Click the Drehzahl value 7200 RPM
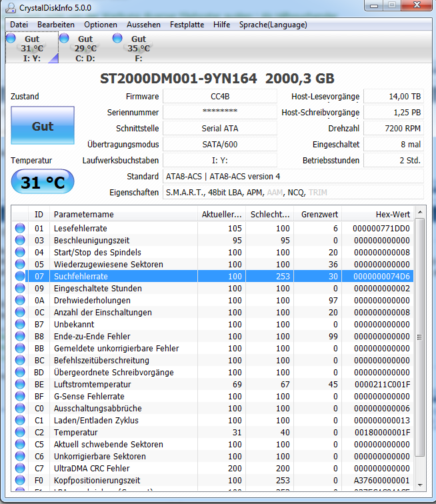436x504 pixels. pyautogui.click(x=393, y=128)
